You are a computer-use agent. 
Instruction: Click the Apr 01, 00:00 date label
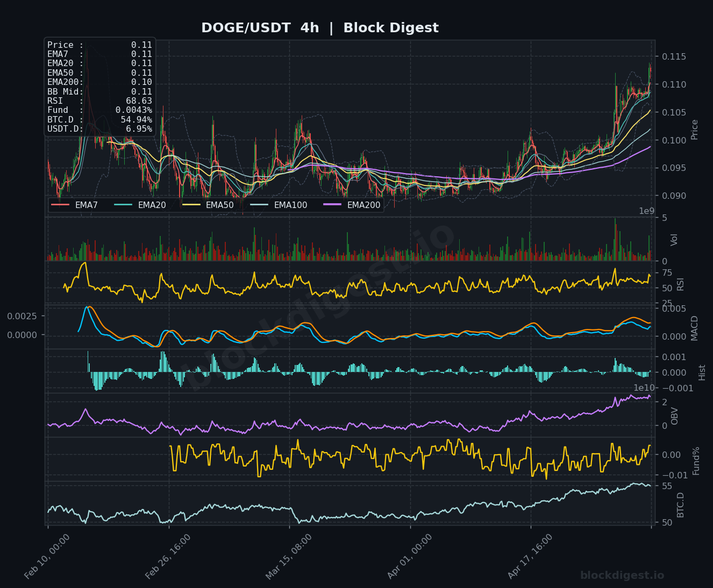click(410, 556)
